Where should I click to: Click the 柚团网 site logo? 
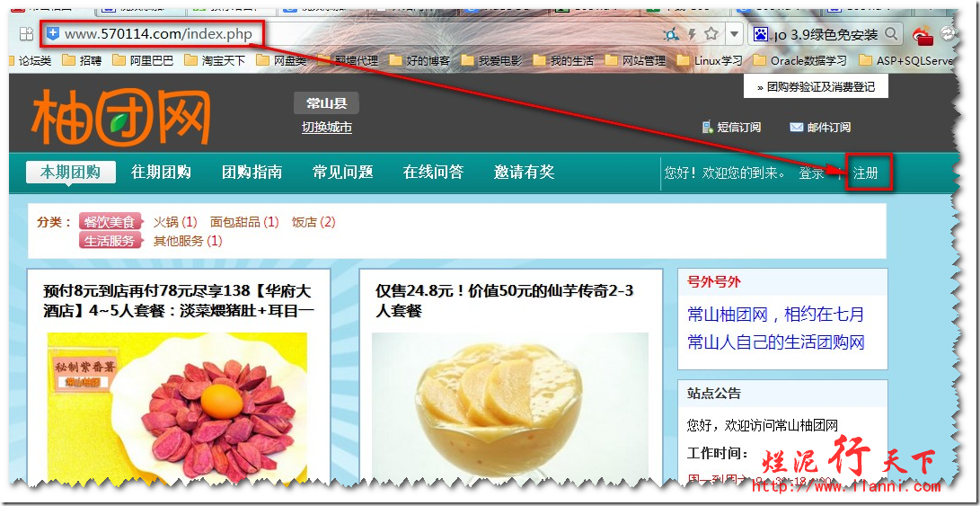point(120,118)
